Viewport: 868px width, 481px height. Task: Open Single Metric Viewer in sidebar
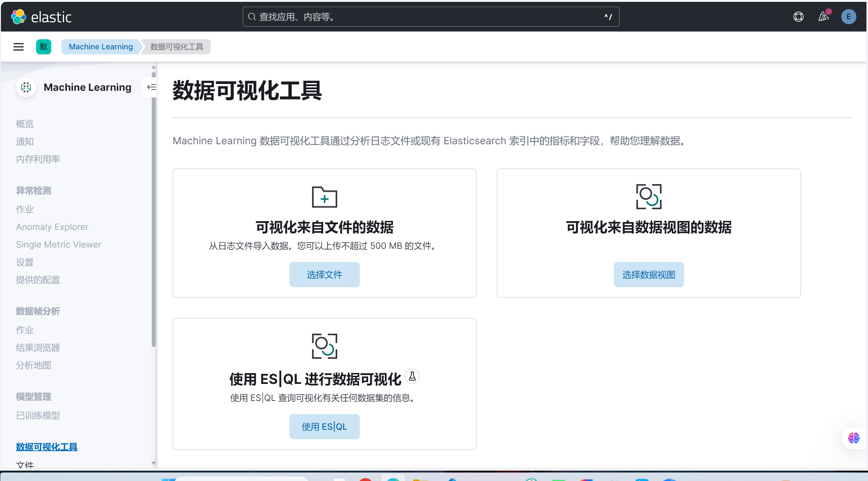[x=59, y=244]
